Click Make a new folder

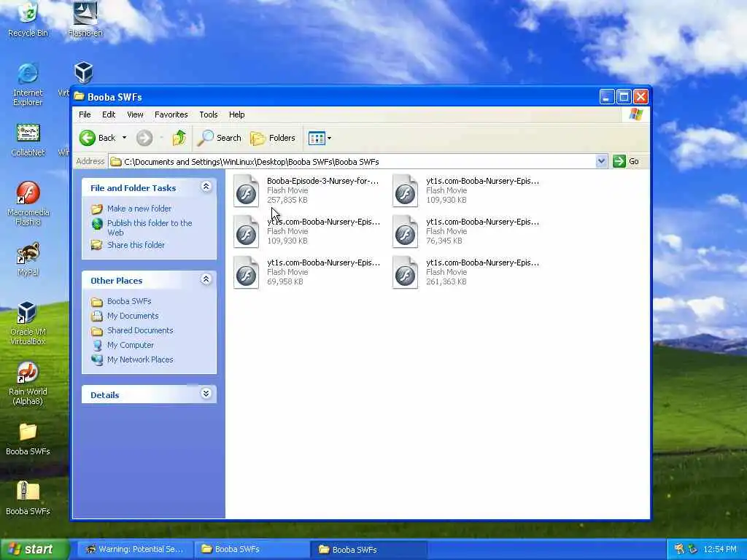pos(139,209)
